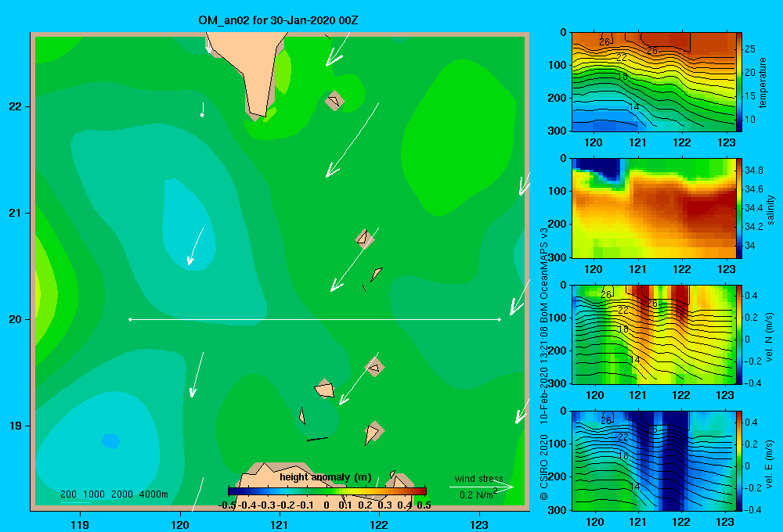Open the northward velocity section panel
The image size is (783, 532).
point(654,334)
